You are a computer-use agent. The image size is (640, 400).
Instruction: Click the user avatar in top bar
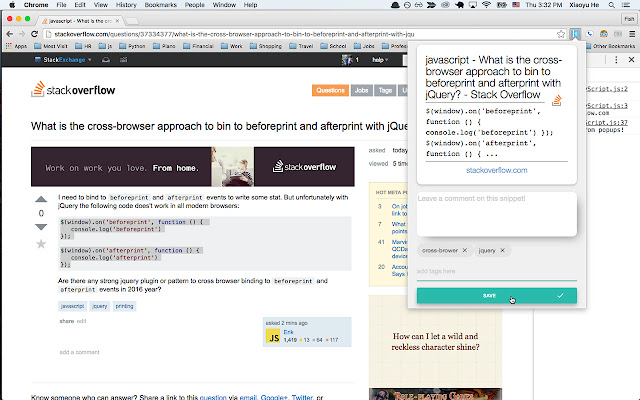(x=347, y=60)
